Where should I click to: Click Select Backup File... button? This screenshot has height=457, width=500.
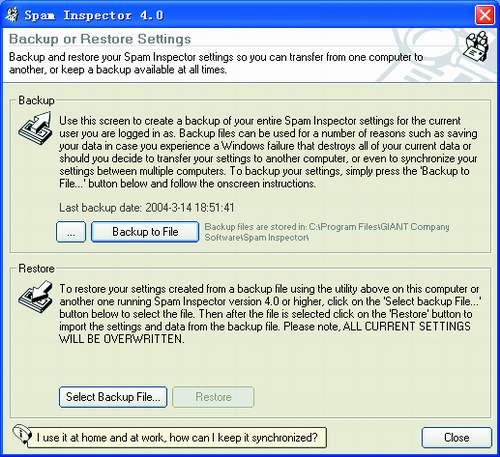[x=113, y=397]
